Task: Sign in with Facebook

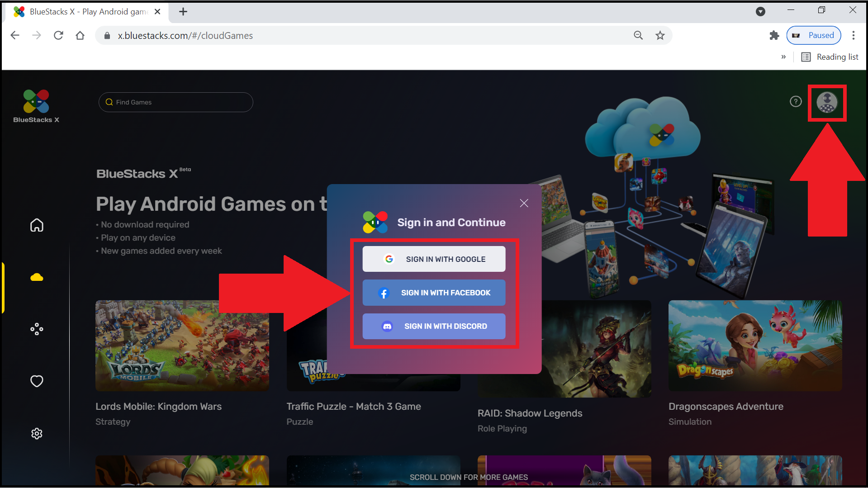Action: pyautogui.click(x=434, y=293)
